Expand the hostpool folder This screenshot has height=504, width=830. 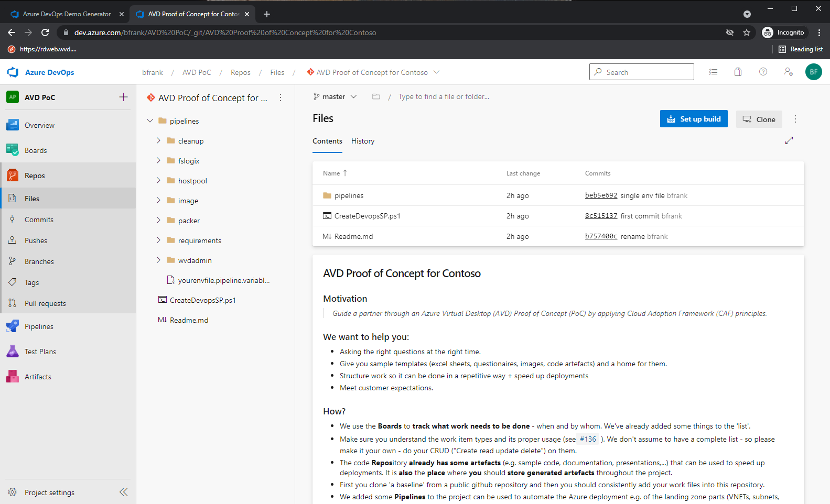(x=158, y=180)
